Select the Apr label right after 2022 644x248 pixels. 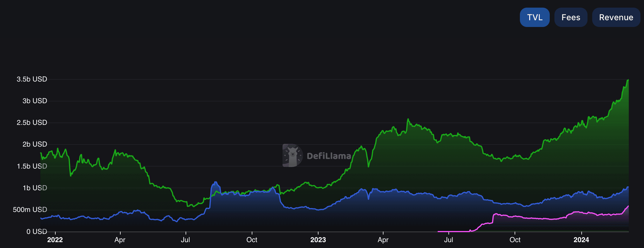(x=120, y=240)
